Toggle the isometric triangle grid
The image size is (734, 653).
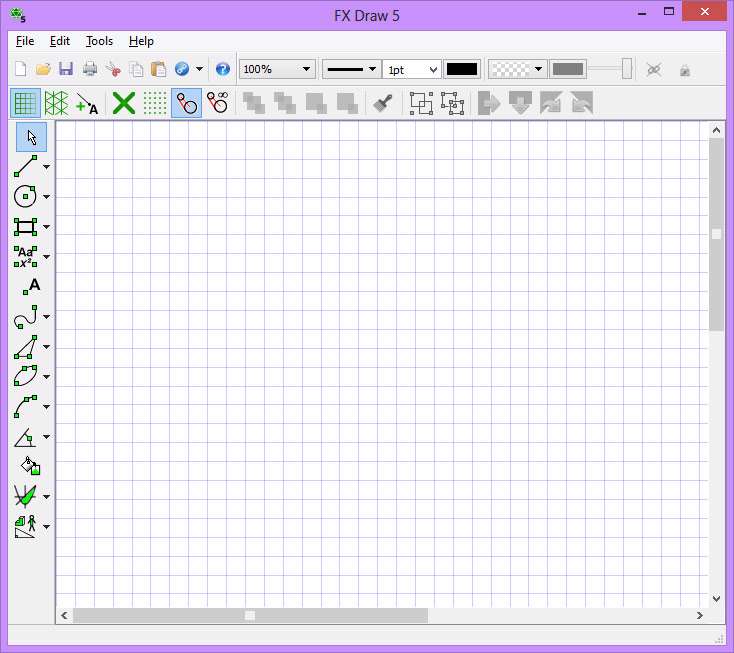point(56,103)
